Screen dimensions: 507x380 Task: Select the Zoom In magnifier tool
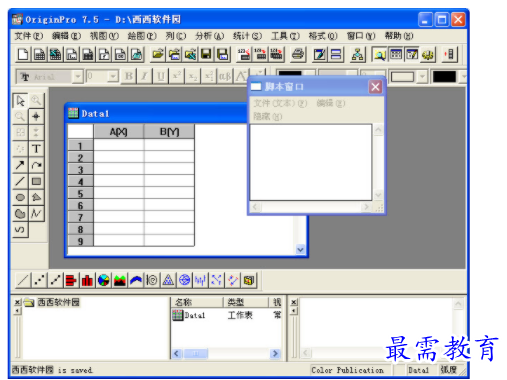(x=36, y=100)
